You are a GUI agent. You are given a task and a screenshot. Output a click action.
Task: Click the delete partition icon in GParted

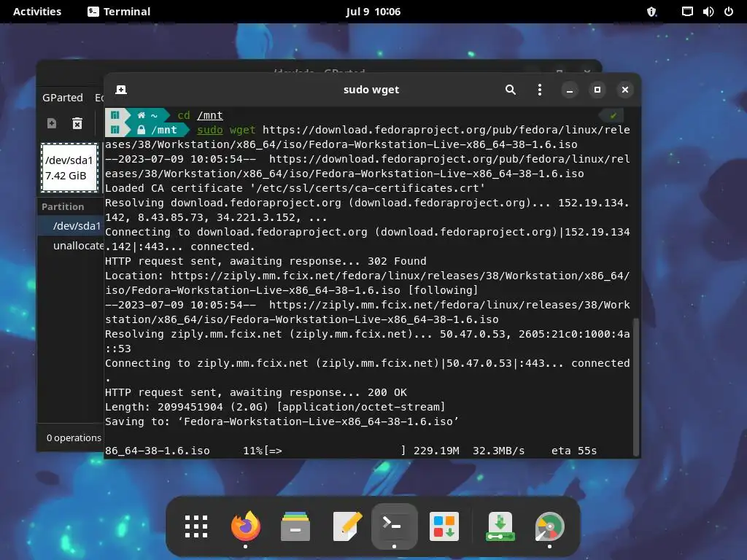77,123
